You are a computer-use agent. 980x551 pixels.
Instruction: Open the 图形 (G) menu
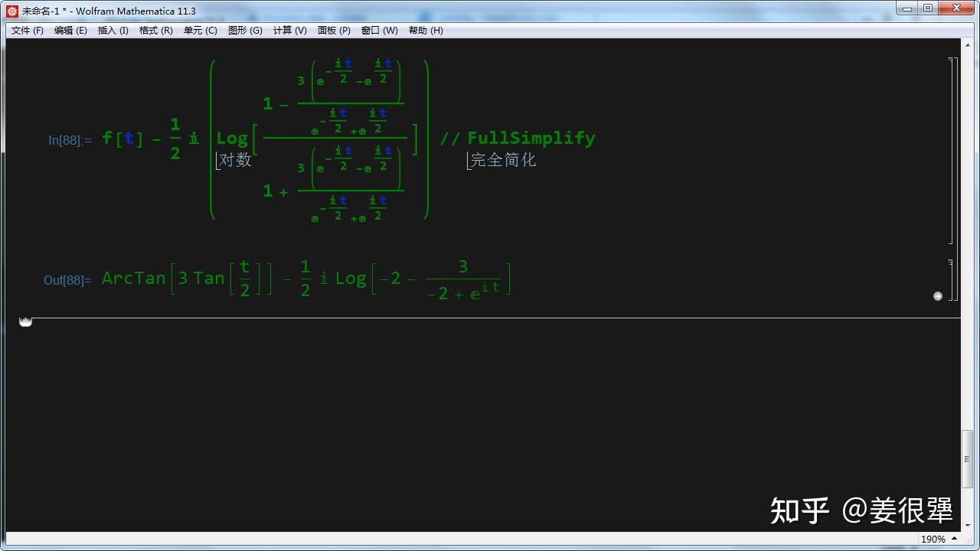(x=245, y=31)
